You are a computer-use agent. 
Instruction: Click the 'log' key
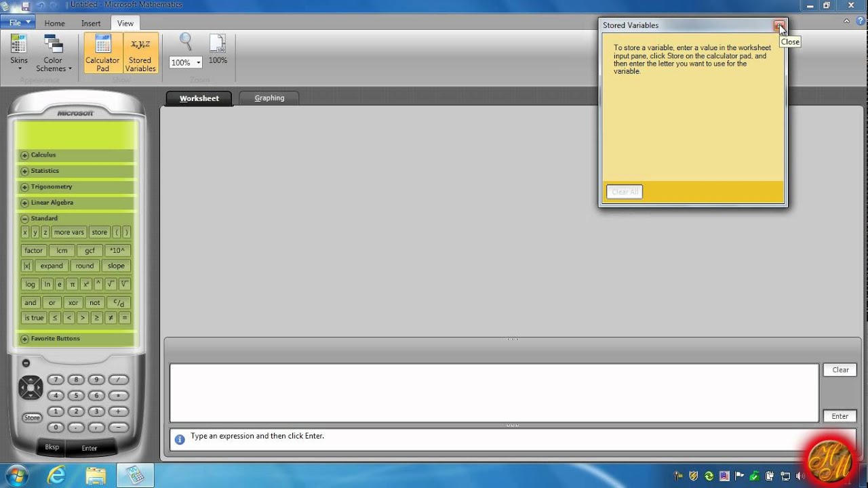[30, 285]
